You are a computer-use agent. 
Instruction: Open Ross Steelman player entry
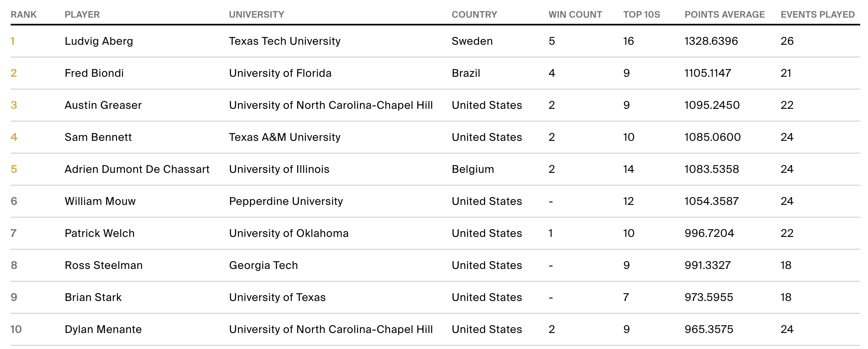pyautogui.click(x=103, y=265)
